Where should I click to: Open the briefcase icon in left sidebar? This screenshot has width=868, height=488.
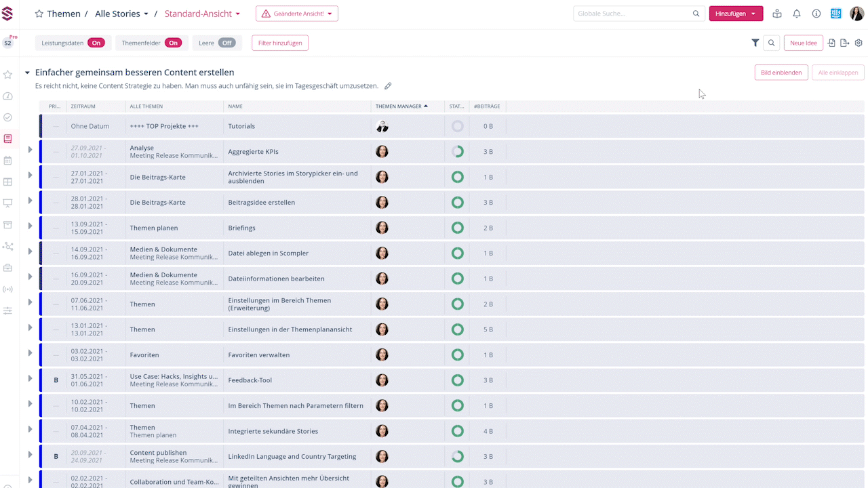(8, 268)
